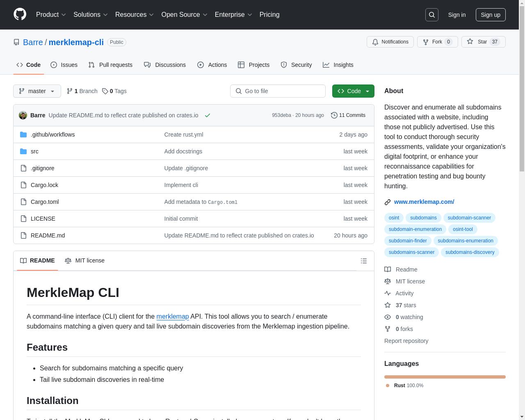Click Sign in
525x420 pixels.
457,15
